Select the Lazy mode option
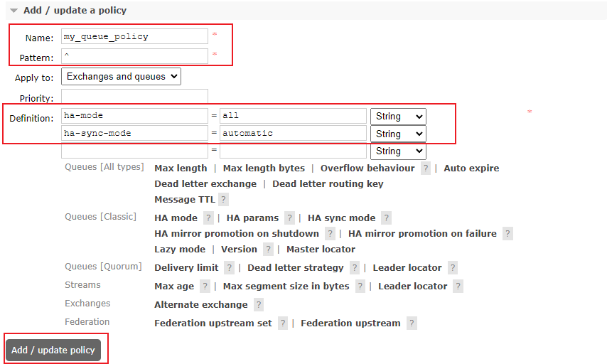The width and height of the screenshot is (607, 364). [x=179, y=250]
